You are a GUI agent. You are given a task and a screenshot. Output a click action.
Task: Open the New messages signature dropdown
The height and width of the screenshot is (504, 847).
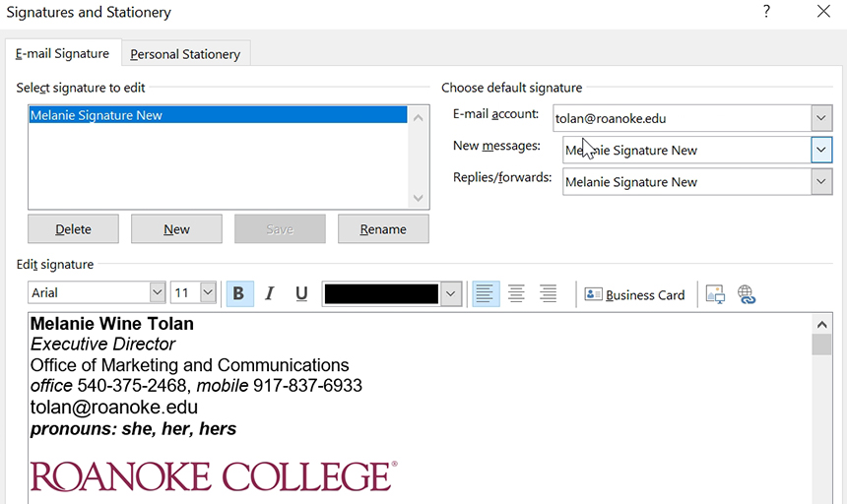pyautogui.click(x=821, y=150)
